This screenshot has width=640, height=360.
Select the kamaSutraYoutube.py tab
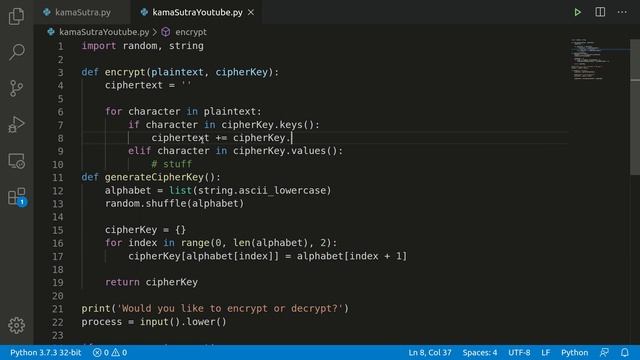tap(197, 12)
